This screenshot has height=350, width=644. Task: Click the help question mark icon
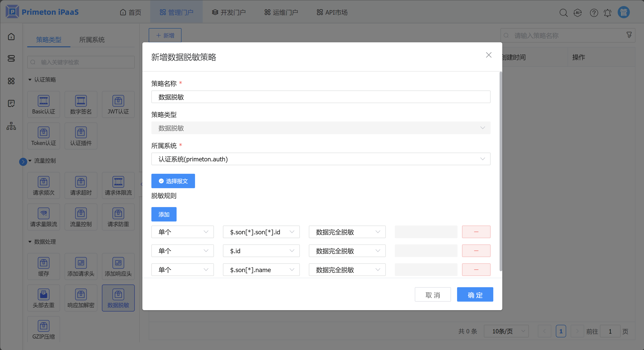pos(594,13)
